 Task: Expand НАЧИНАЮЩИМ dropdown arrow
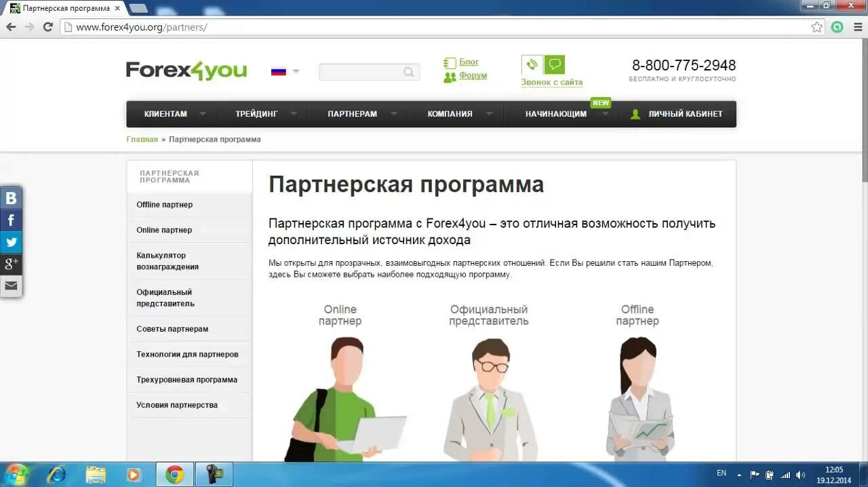pyautogui.click(x=606, y=114)
